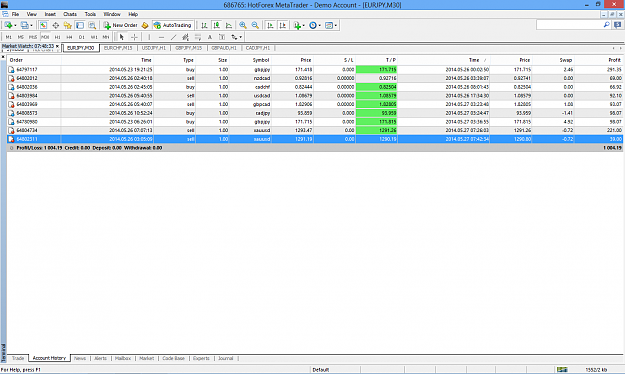Open the chat icon next to search

pos(617,25)
